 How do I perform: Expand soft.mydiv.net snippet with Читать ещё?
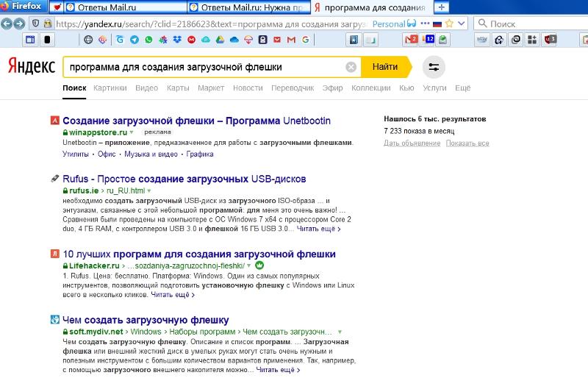point(279,370)
